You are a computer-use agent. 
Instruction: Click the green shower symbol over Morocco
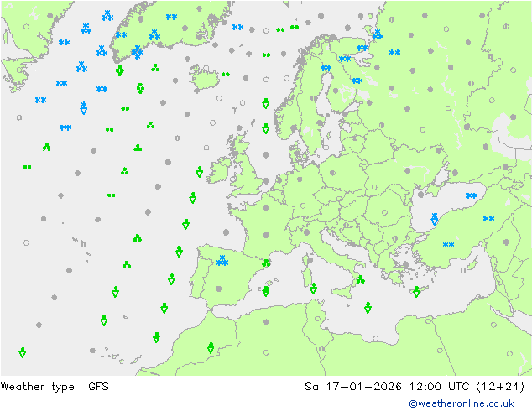(x=211, y=348)
